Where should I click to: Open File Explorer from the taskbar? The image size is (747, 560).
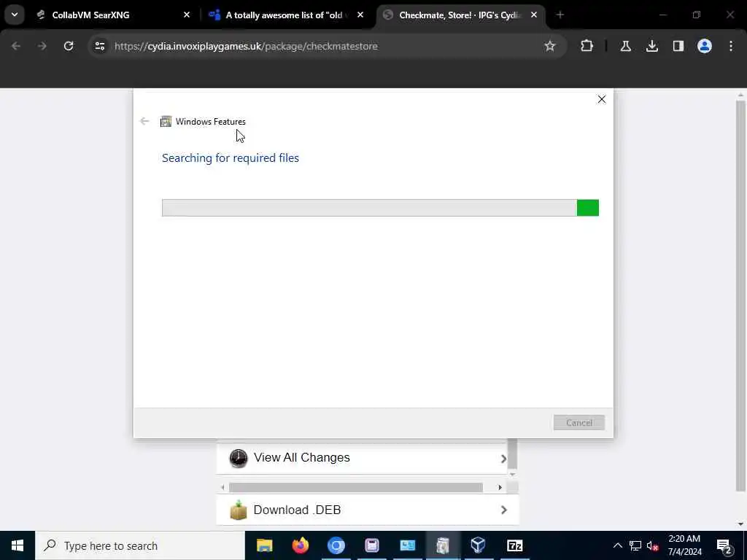[x=264, y=545]
